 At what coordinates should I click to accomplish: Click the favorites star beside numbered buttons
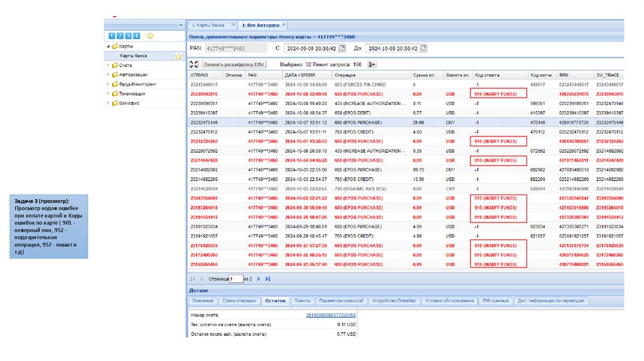click(150, 36)
